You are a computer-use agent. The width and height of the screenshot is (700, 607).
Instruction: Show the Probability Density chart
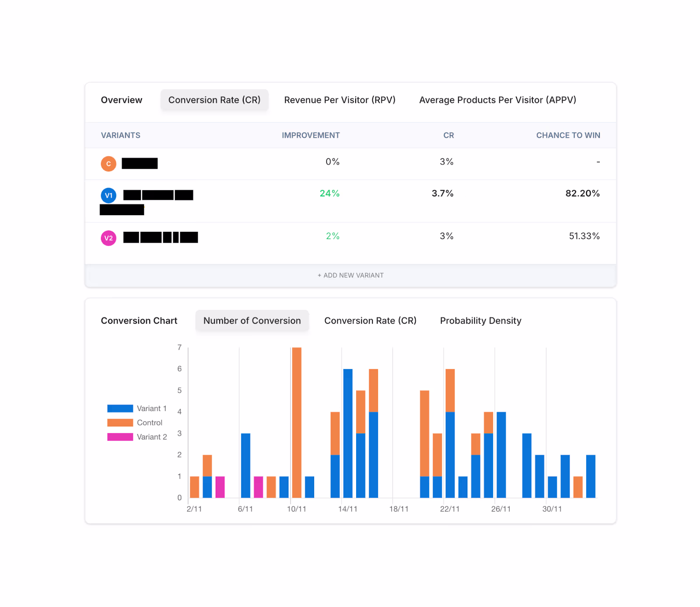[480, 321]
